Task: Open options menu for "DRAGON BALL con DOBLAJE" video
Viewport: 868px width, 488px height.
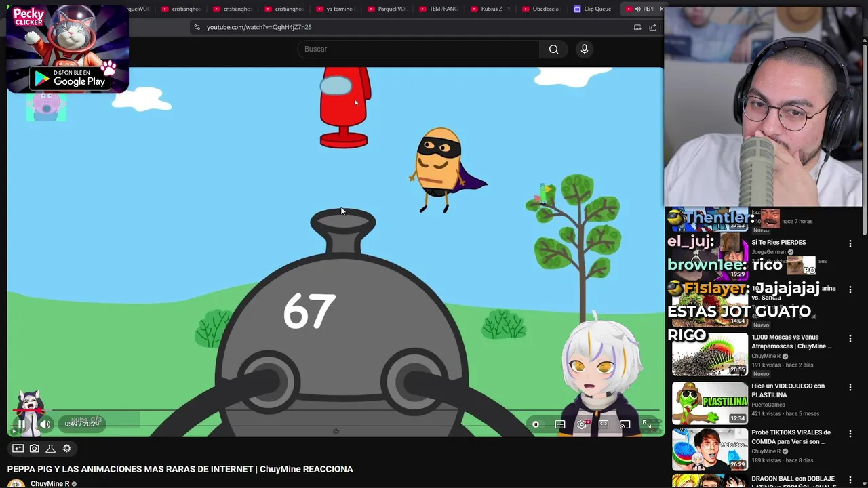Action: tap(850, 480)
